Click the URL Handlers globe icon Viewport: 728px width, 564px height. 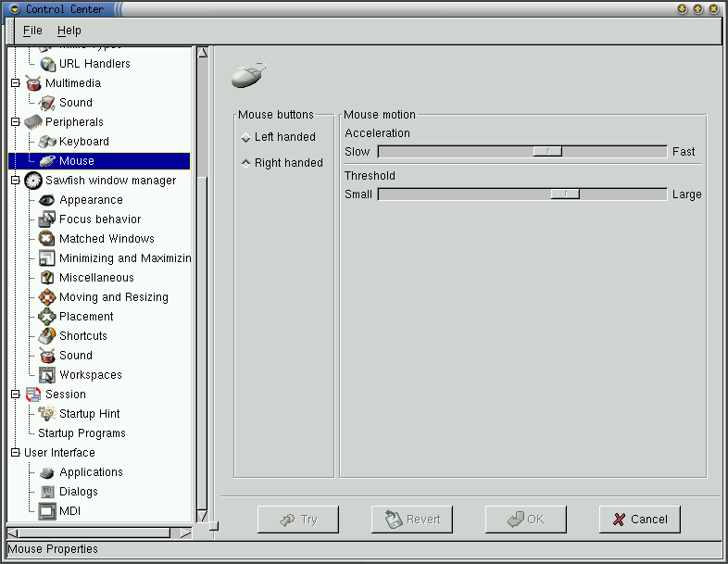pyautogui.click(x=47, y=64)
